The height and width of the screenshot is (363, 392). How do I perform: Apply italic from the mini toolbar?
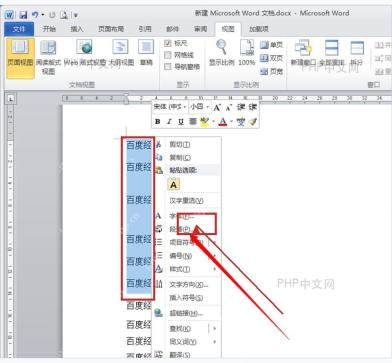click(169, 122)
